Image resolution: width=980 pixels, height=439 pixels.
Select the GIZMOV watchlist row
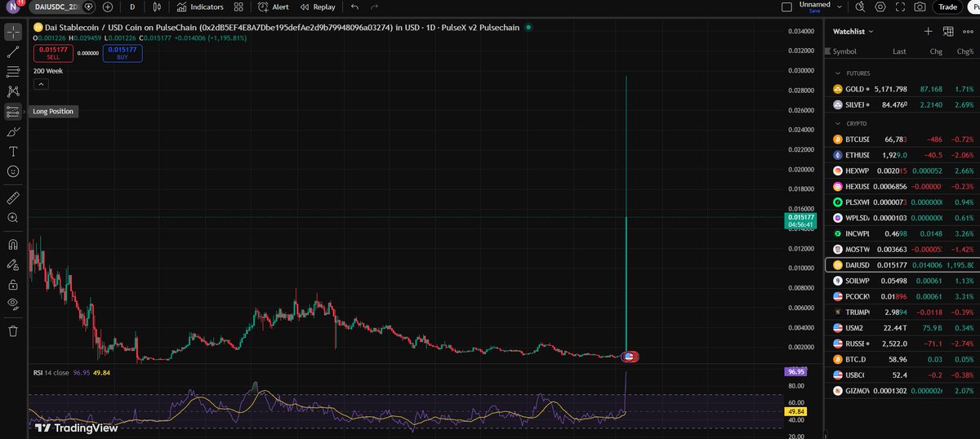[x=902, y=391]
